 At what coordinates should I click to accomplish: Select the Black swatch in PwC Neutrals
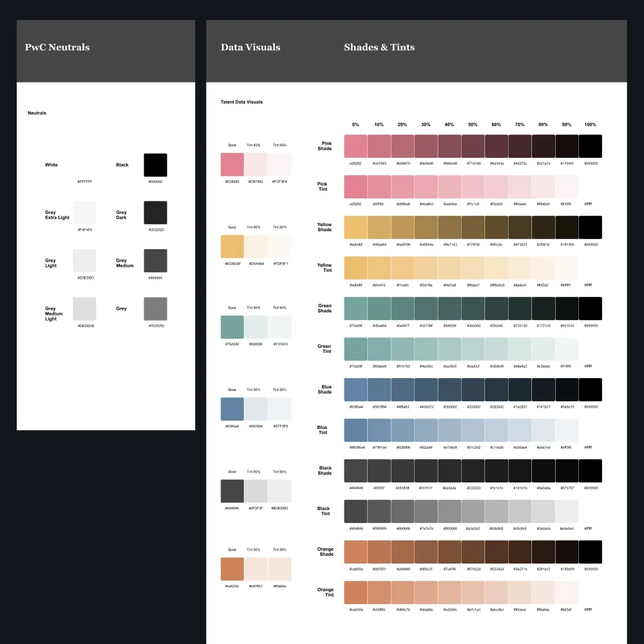[x=155, y=165]
